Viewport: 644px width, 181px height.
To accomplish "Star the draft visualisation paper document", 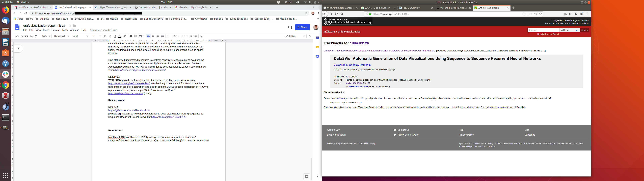I will tap(70, 26).
